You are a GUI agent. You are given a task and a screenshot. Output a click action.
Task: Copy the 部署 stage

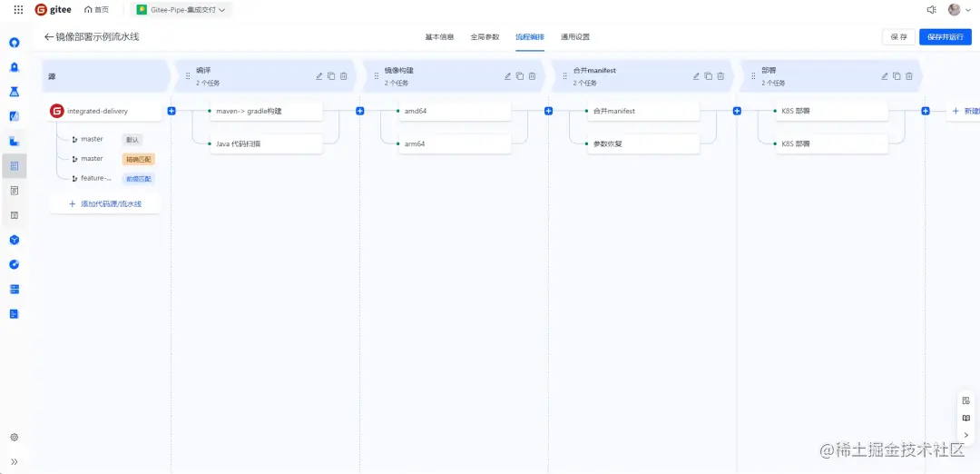897,76
